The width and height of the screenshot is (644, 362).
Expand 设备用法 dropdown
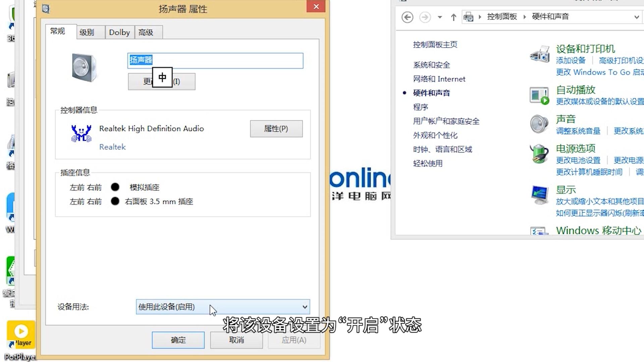(x=223, y=307)
